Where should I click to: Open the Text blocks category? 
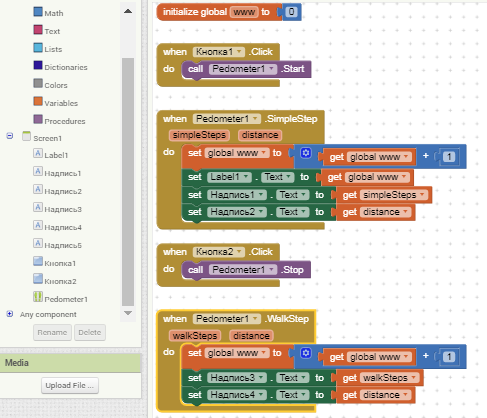(x=47, y=30)
